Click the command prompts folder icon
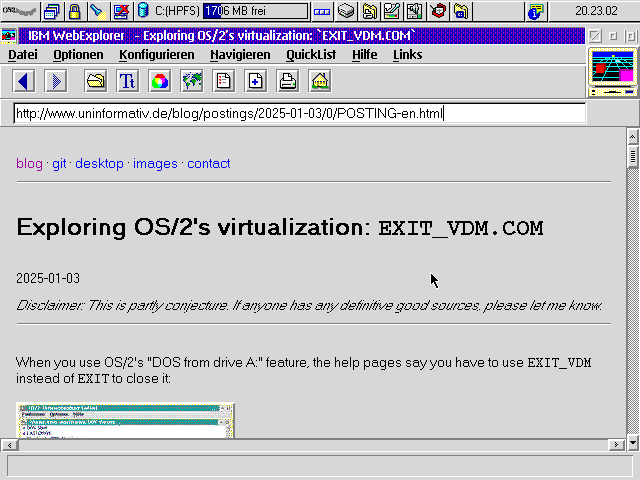This screenshot has width=640, height=480. tap(461, 11)
